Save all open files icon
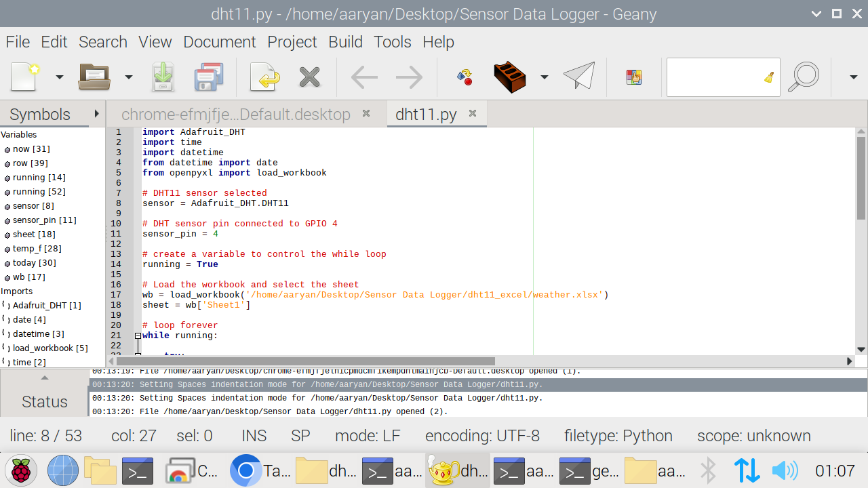This screenshot has width=868, height=488. pyautogui.click(x=209, y=77)
